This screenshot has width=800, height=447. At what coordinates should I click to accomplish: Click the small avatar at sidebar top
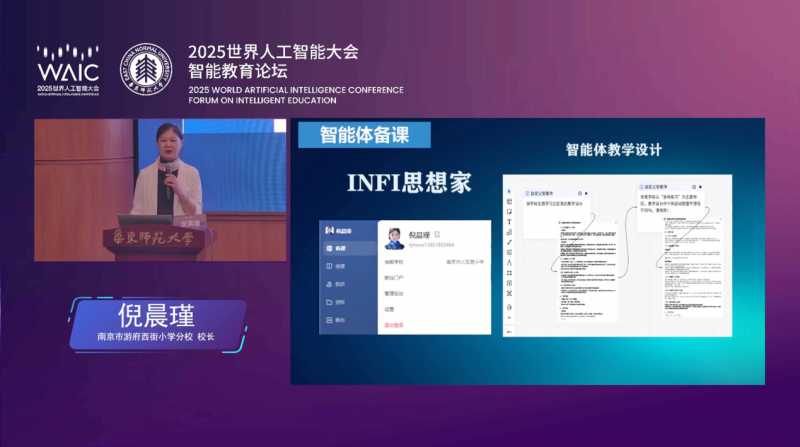330,231
